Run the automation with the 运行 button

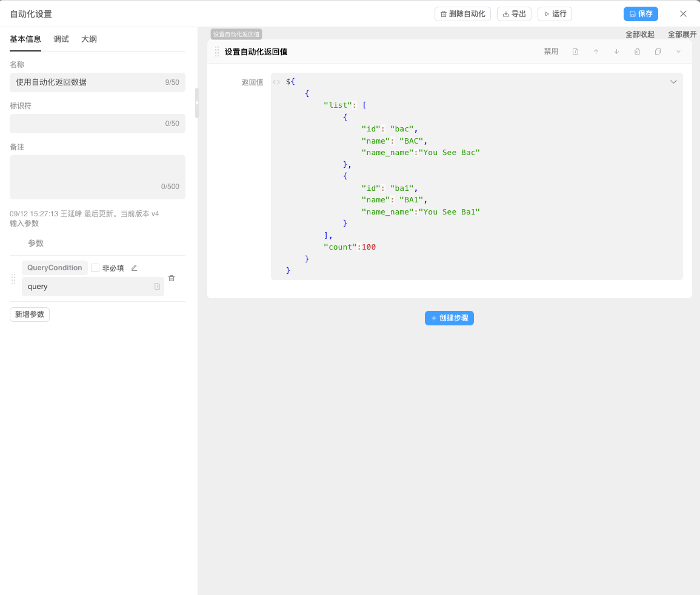554,13
